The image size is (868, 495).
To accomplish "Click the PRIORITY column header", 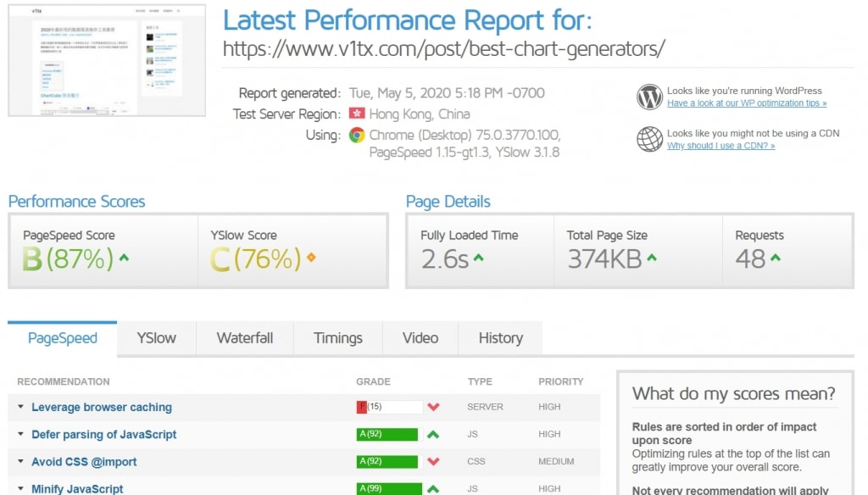I will tap(561, 381).
